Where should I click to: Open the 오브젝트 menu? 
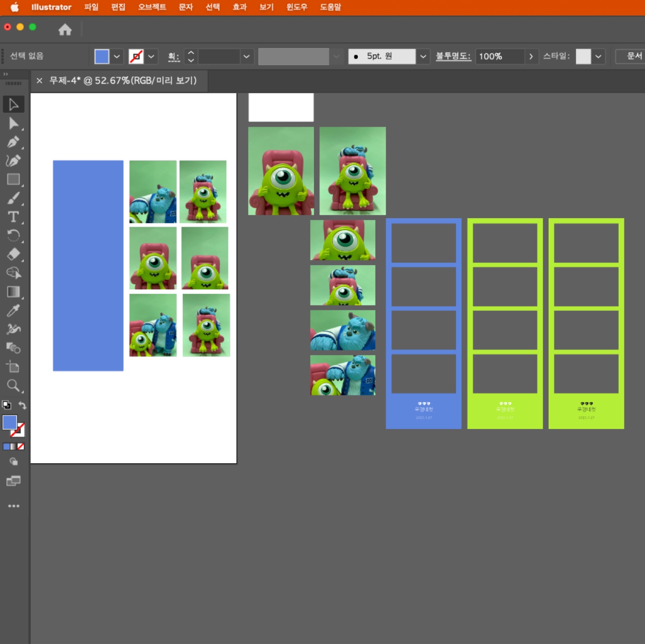click(152, 7)
